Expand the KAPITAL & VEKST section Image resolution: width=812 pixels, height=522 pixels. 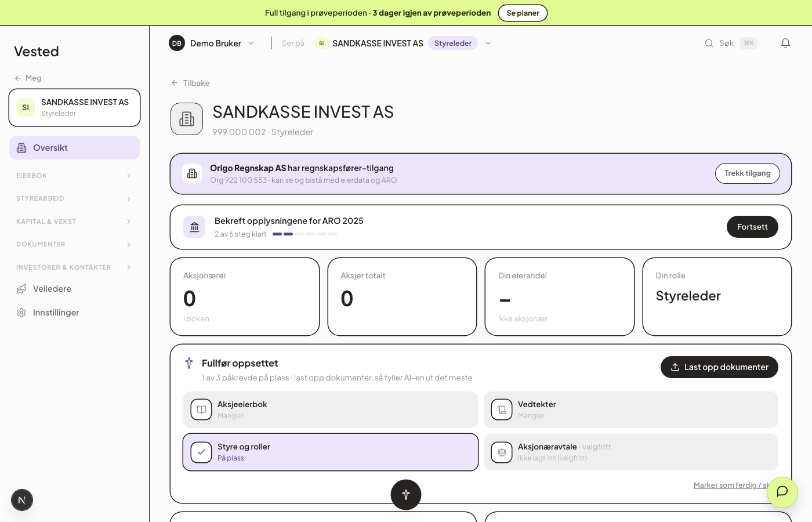point(74,222)
